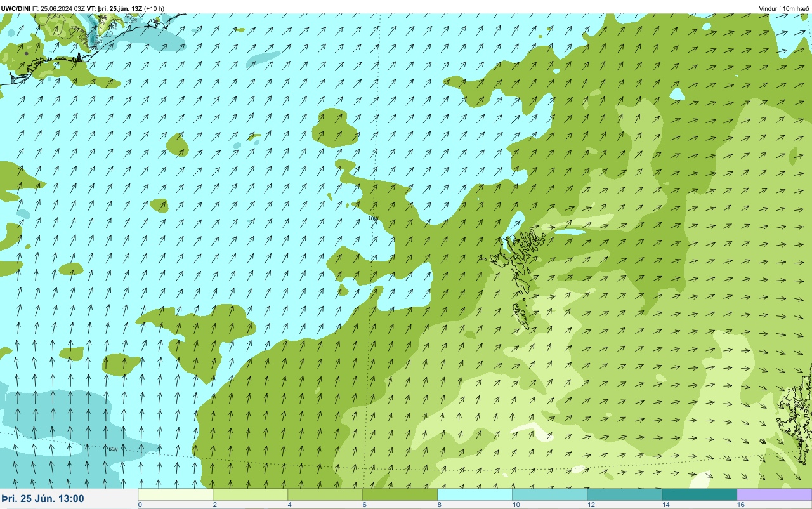Click the legend value '6'
This screenshot has height=509, width=812.
tap(364, 505)
